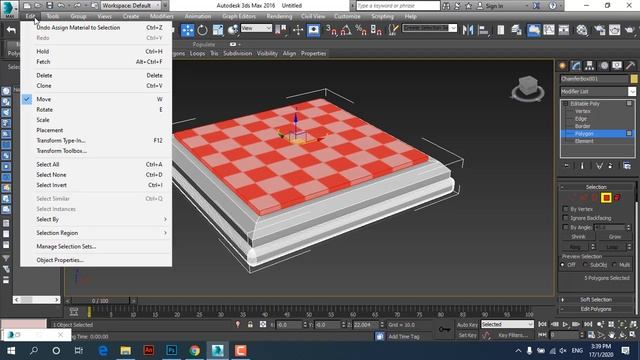
Task: Enable the Ignore Backfacing checkbox
Action: click(x=565, y=218)
